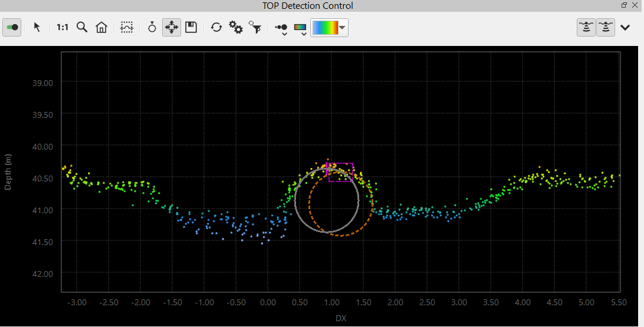Click the funnel filter icon

(255, 27)
